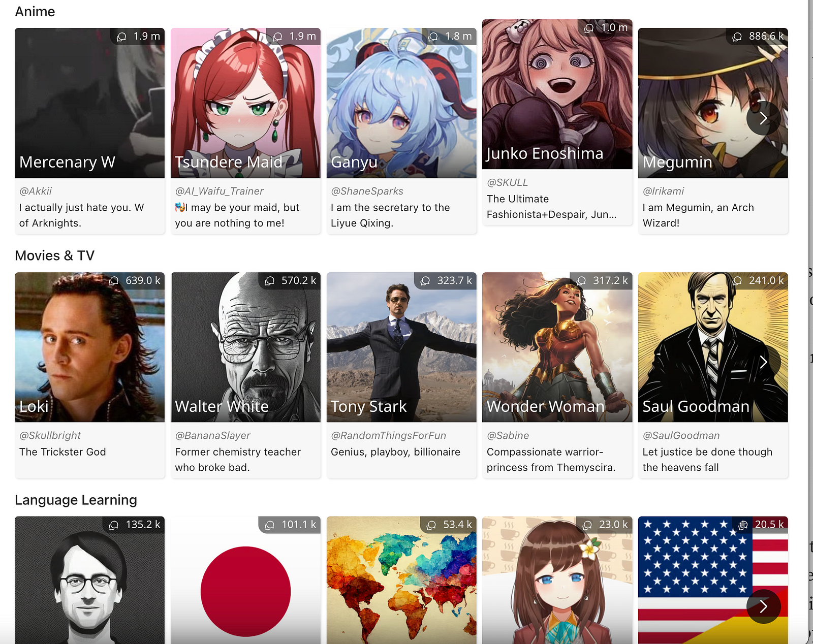Click "Genius, playboy, billionaire" description
The image size is (813, 644).
[395, 452]
